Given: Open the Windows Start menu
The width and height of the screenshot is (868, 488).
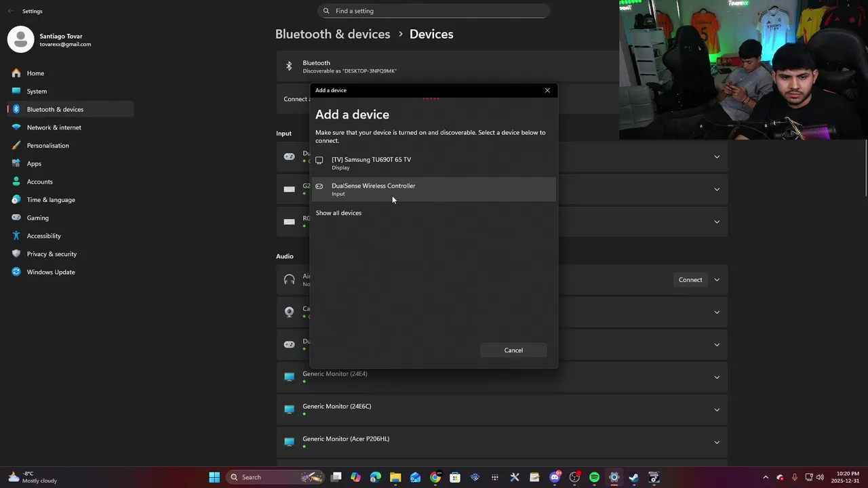Looking at the screenshot, I should coord(214,477).
